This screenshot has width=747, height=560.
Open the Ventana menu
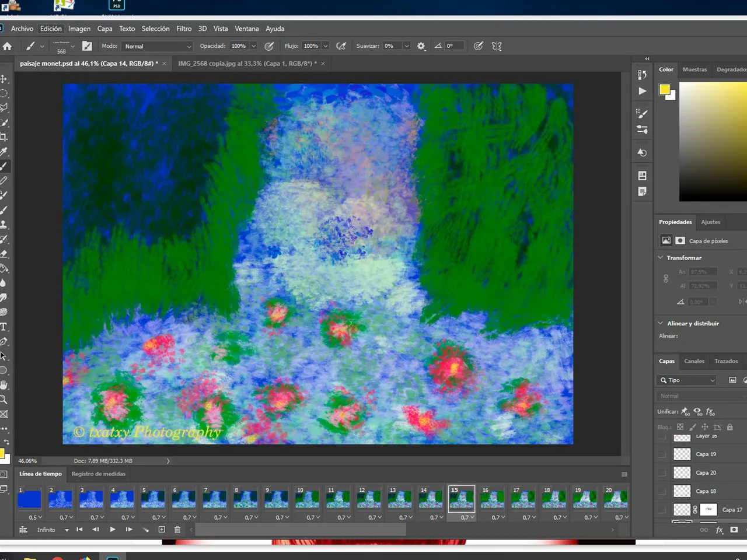[247, 29]
